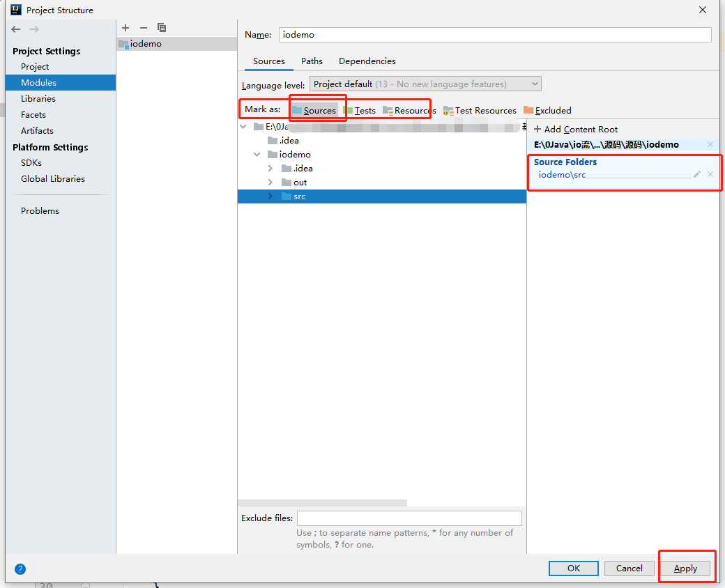
Task: Click the Apply button
Action: pyautogui.click(x=685, y=568)
